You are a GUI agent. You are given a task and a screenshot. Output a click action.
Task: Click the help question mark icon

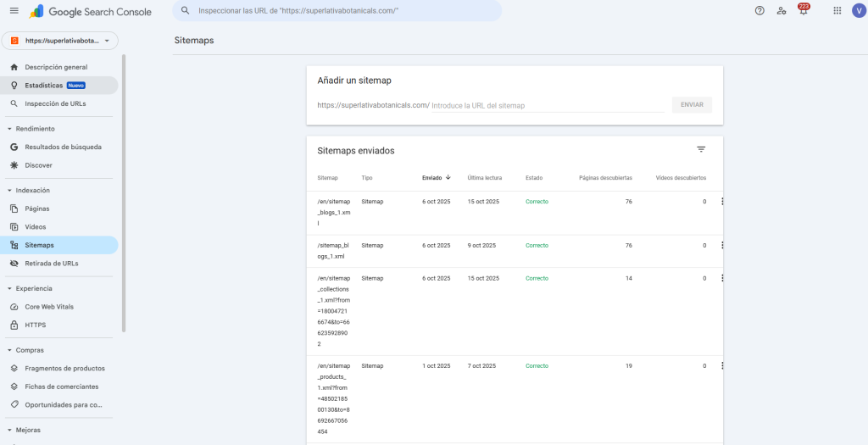759,11
